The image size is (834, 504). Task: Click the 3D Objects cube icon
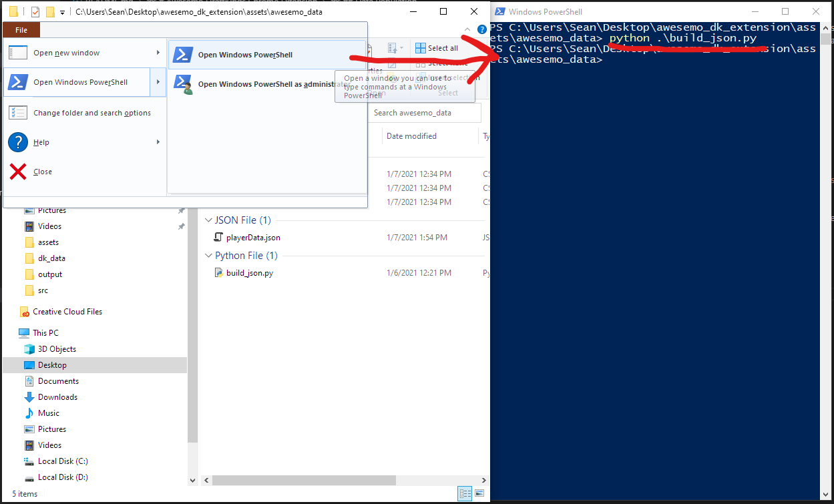click(29, 348)
